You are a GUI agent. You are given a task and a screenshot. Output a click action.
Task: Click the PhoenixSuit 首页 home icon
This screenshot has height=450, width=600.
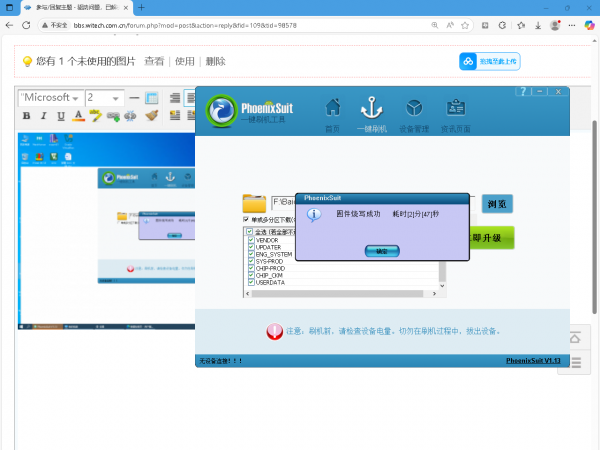[x=333, y=111]
